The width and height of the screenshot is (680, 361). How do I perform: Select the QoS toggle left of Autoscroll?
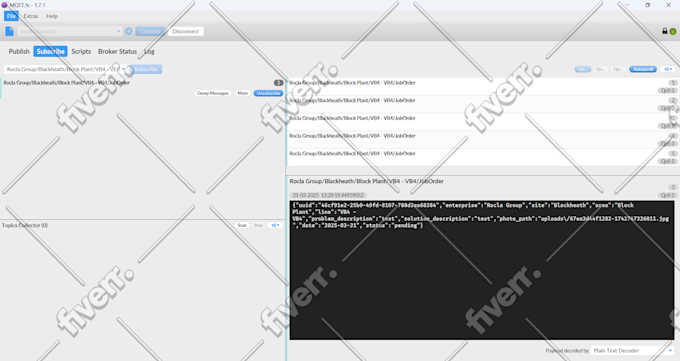[618, 69]
